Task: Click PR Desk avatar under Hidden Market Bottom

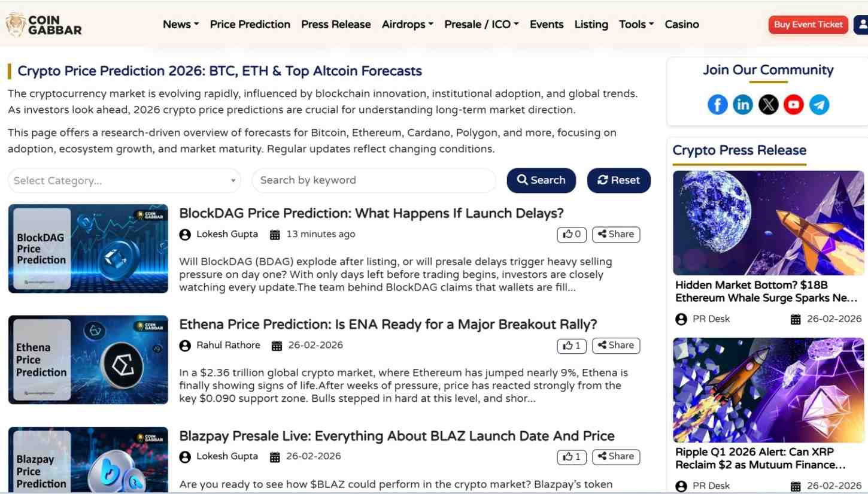Action: (681, 319)
